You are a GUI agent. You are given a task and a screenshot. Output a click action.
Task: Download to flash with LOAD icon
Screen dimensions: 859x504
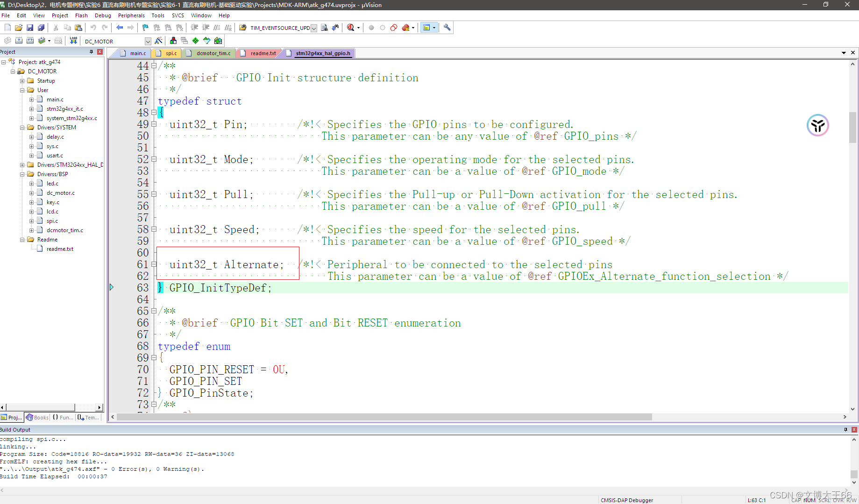(x=73, y=41)
